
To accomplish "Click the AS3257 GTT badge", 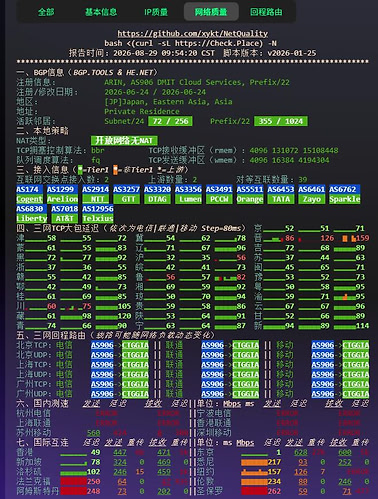I will pos(126,194).
